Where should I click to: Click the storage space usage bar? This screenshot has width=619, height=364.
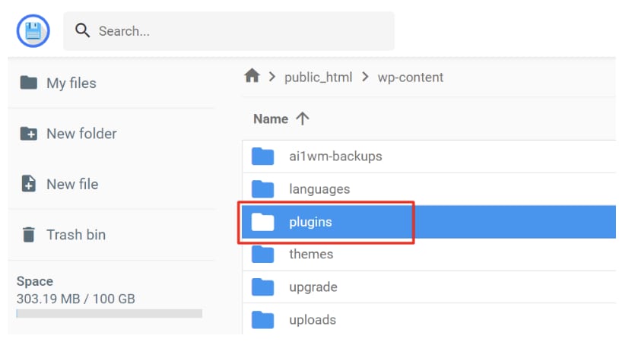click(x=109, y=313)
